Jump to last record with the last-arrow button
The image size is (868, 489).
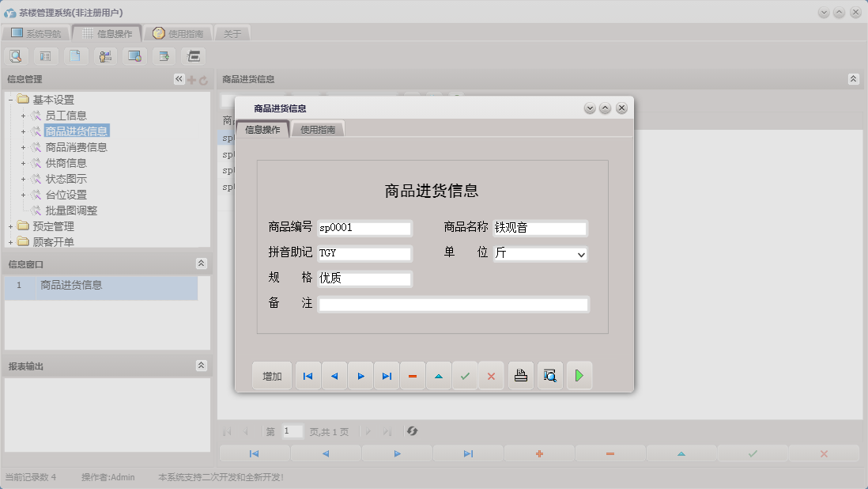pos(387,375)
